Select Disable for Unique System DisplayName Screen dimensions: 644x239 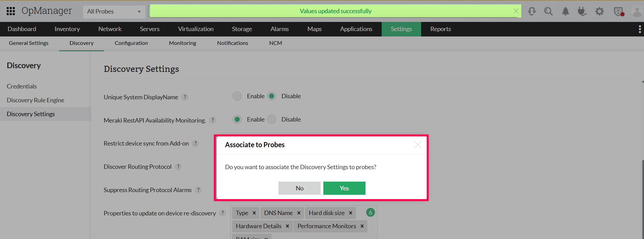coord(272,96)
